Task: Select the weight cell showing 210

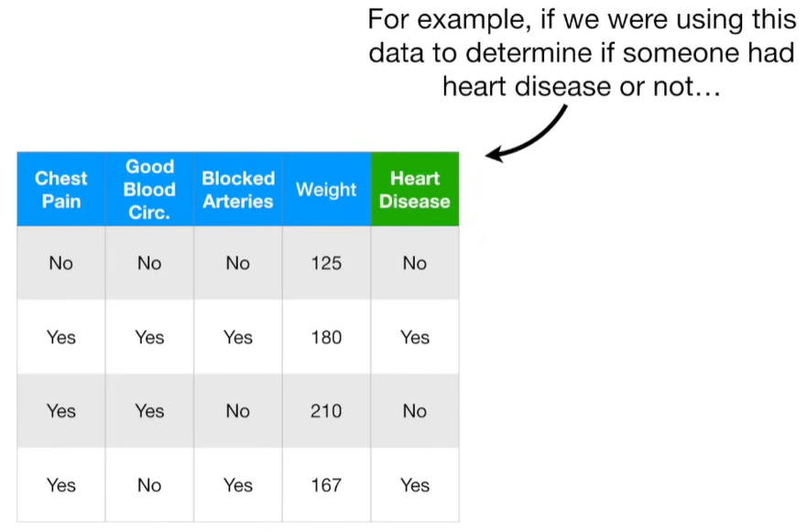Action: (x=326, y=411)
